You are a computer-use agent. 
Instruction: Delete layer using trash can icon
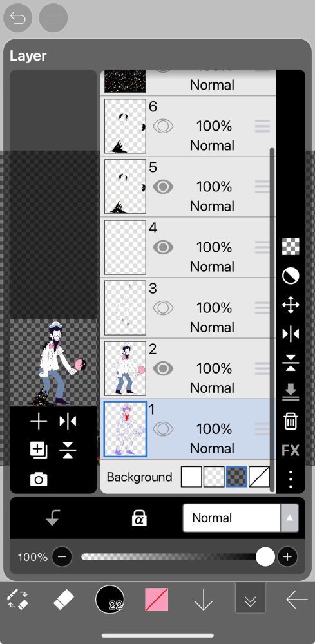tap(291, 421)
